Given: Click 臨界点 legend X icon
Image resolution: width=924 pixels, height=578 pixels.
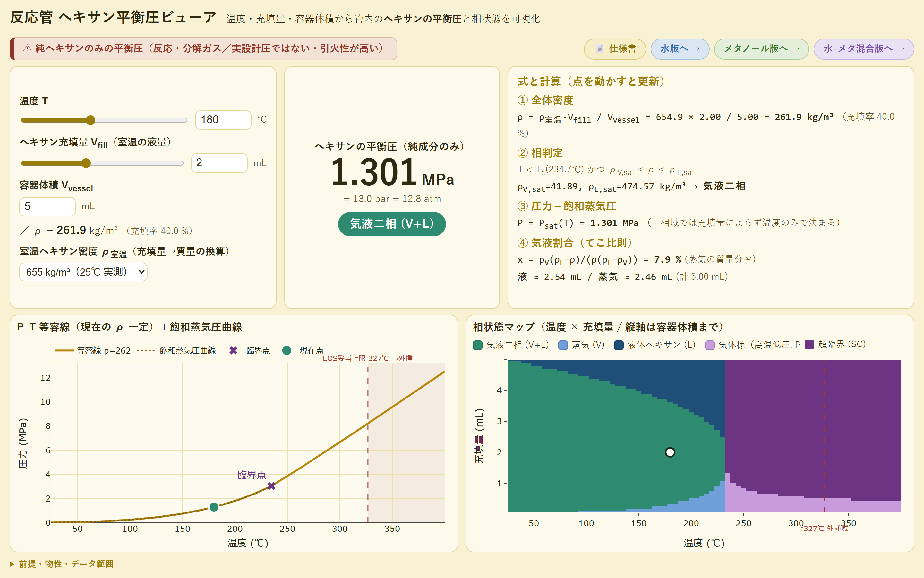Looking at the screenshot, I should pyautogui.click(x=233, y=351).
